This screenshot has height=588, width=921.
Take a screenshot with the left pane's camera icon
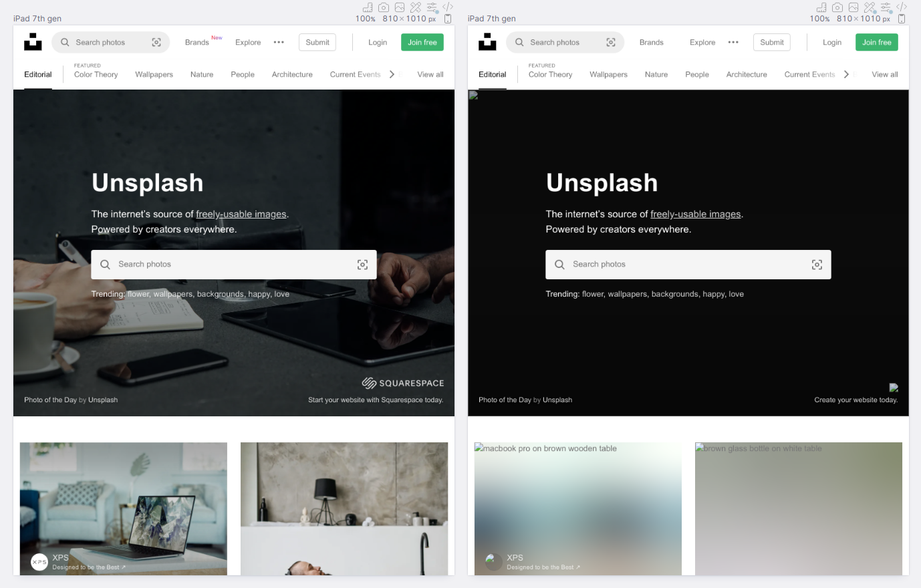384,7
